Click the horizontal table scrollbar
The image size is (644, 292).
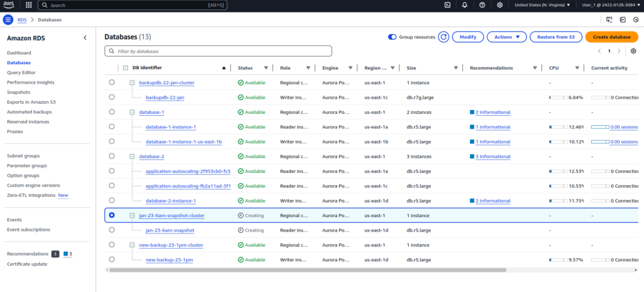coord(307,270)
